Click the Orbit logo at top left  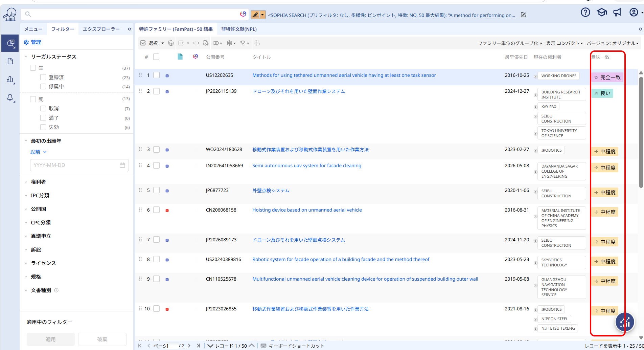tap(10, 15)
